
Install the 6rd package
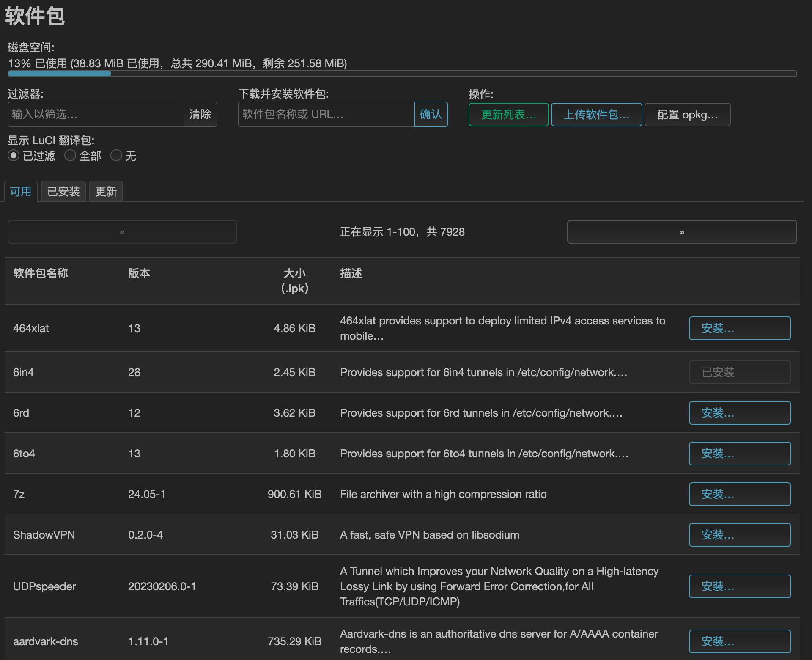point(740,413)
